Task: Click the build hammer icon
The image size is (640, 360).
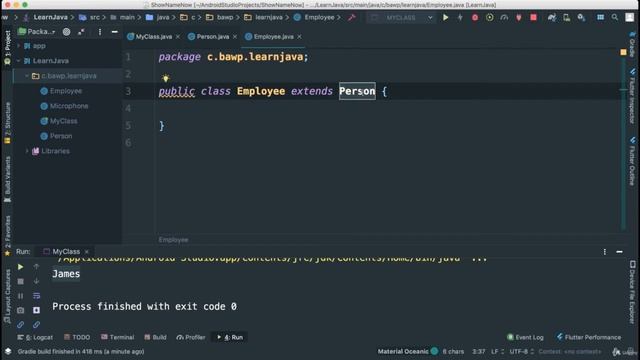Action: pyautogui.click(x=352, y=17)
